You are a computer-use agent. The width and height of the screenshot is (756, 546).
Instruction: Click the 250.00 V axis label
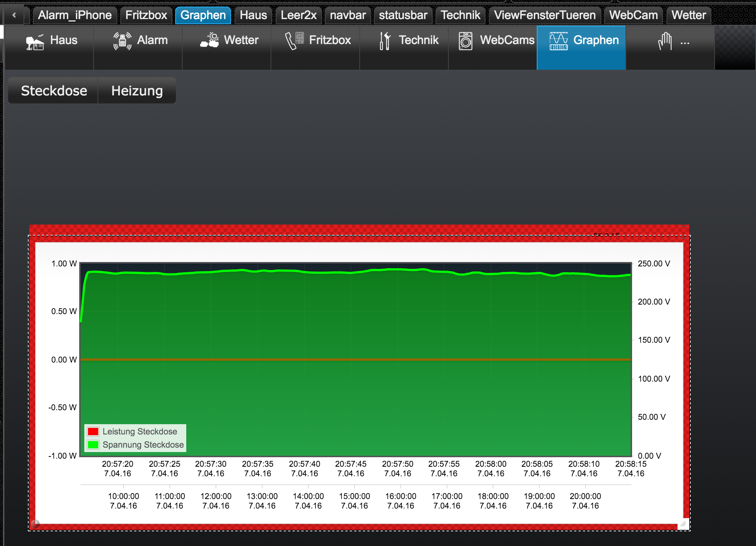pyautogui.click(x=654, y=263)
